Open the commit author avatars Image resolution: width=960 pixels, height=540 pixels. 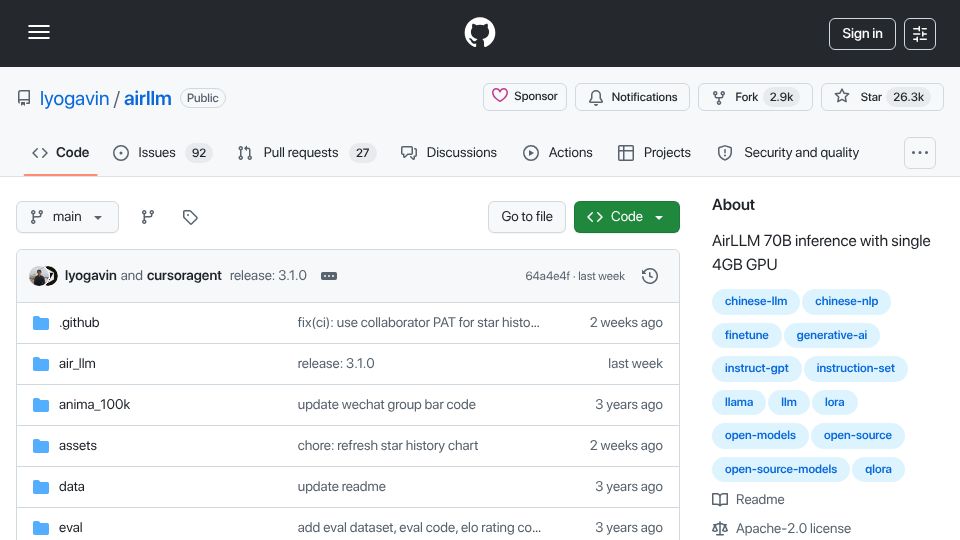point(43,276)
